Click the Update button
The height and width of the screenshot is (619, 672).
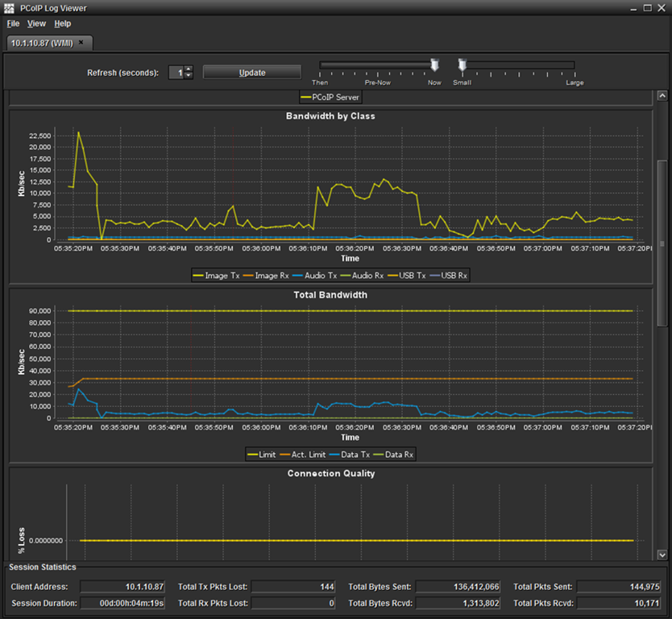(x=252, y=73)
